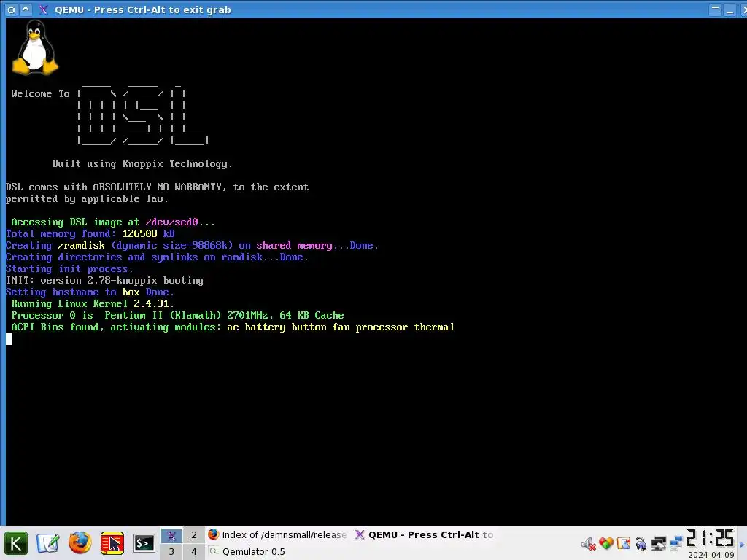Click the 'Running Linux Kernel 2.4.31.' line

tap(93, 304)
